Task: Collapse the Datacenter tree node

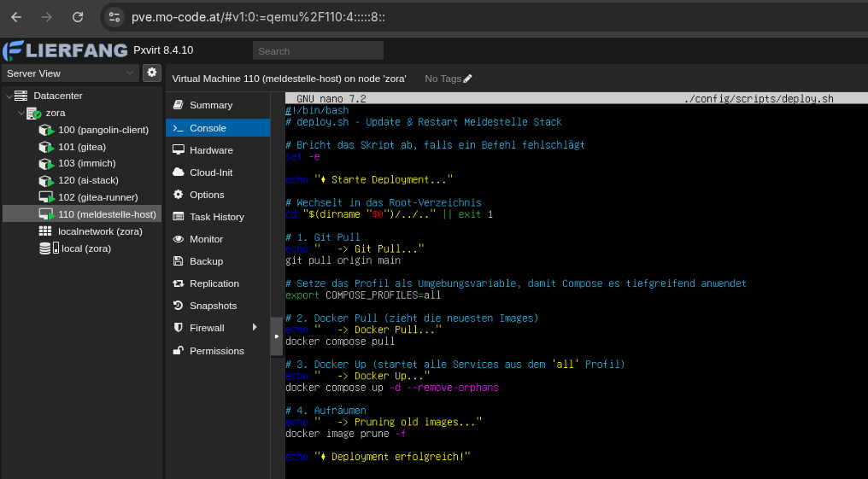Action: (x=9, y=96)
